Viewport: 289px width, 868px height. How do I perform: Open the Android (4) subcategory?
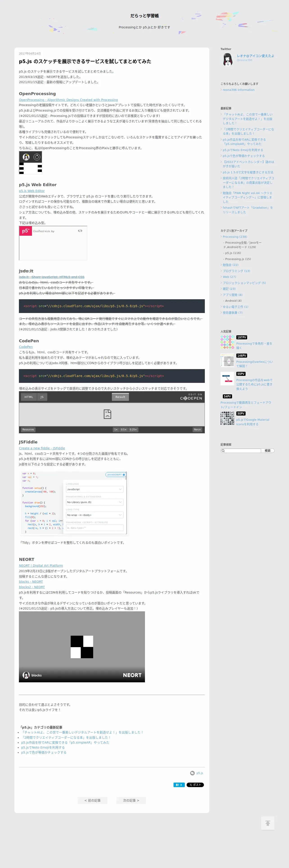(233, 301)
